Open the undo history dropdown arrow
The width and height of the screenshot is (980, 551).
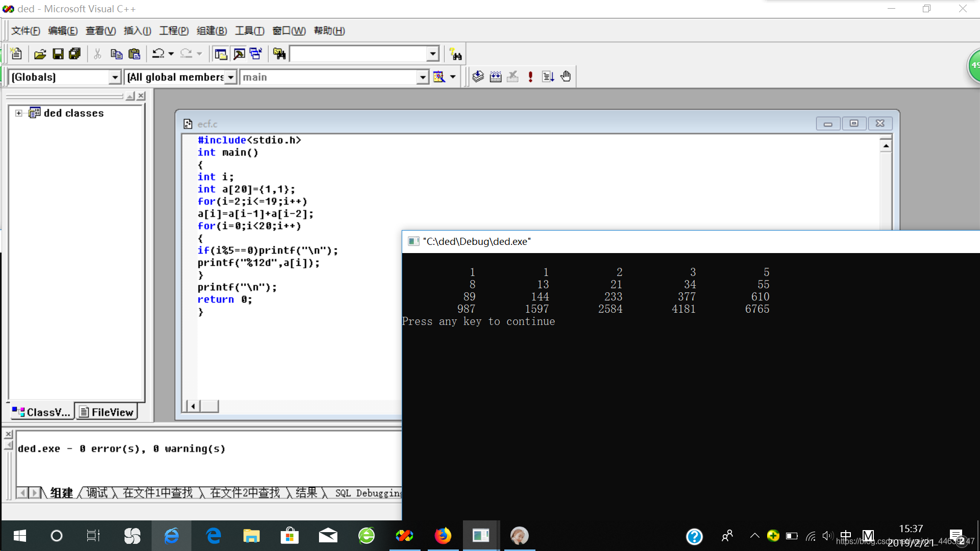pos(171,54)
